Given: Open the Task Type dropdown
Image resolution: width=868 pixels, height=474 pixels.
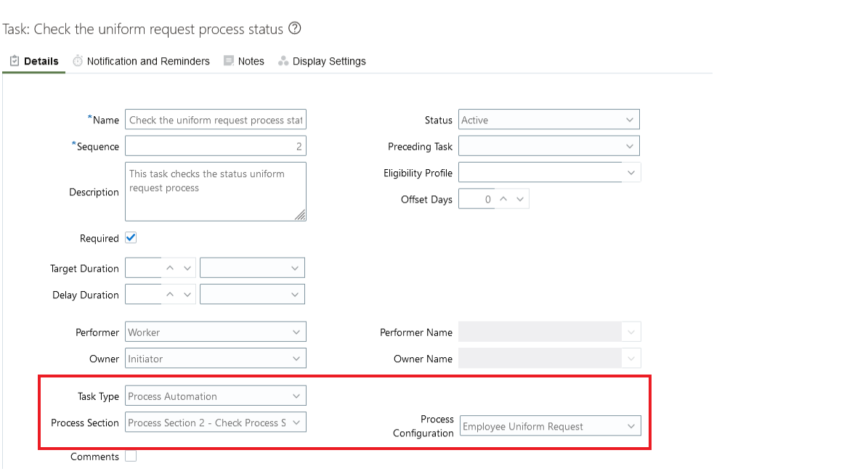Looking at the screenshot, I should [296, 396].
